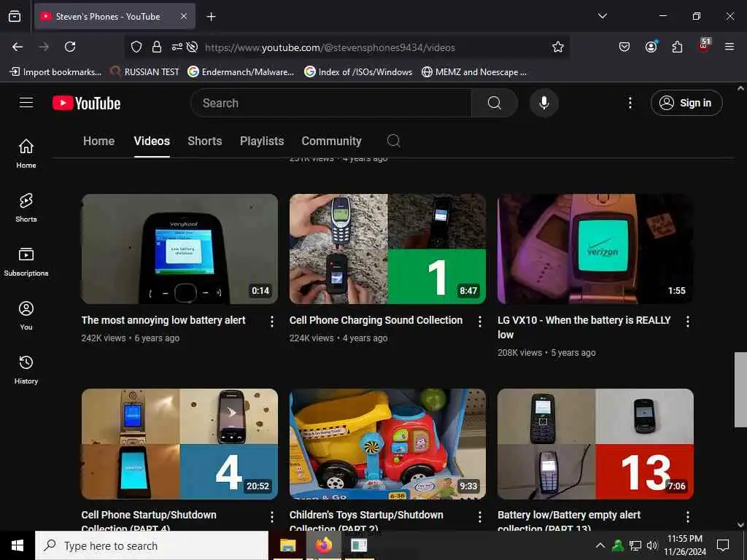Open the volume speaker tray icon
747x560 pixels.
pyautogui.click(x=651, y=545)
